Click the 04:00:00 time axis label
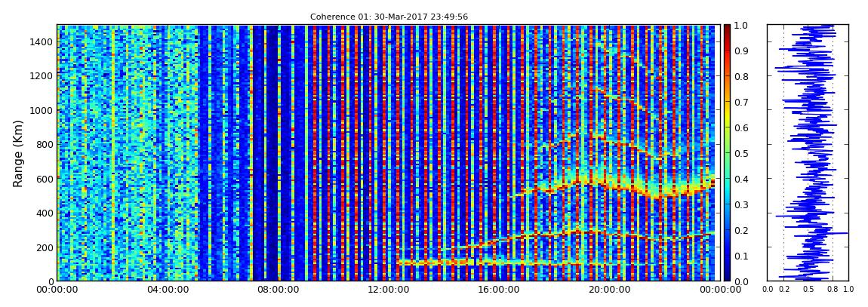 (167, 290)
